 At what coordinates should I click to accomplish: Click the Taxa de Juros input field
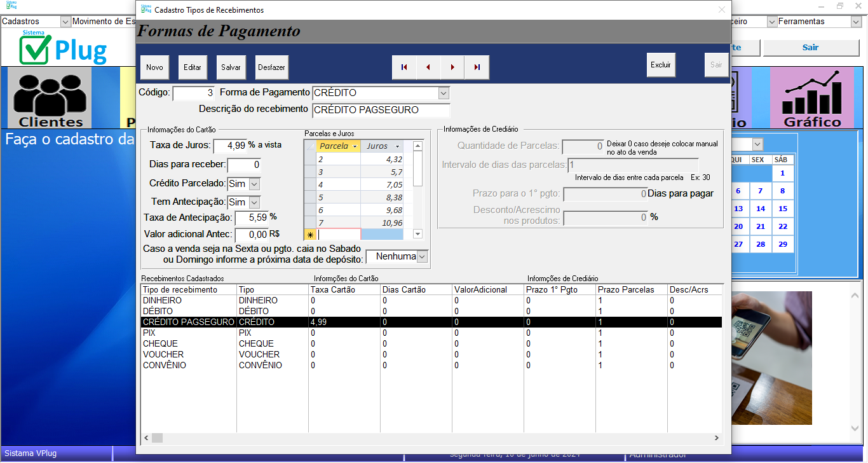coord(229,146)
